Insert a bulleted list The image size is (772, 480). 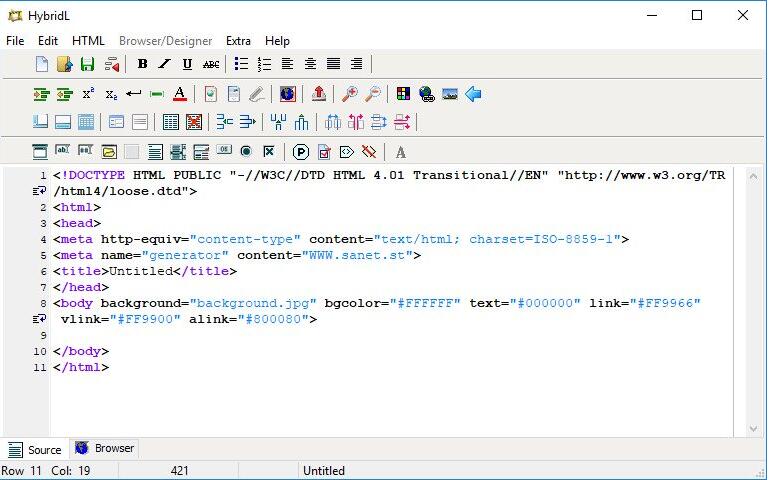tap(241, 64)
